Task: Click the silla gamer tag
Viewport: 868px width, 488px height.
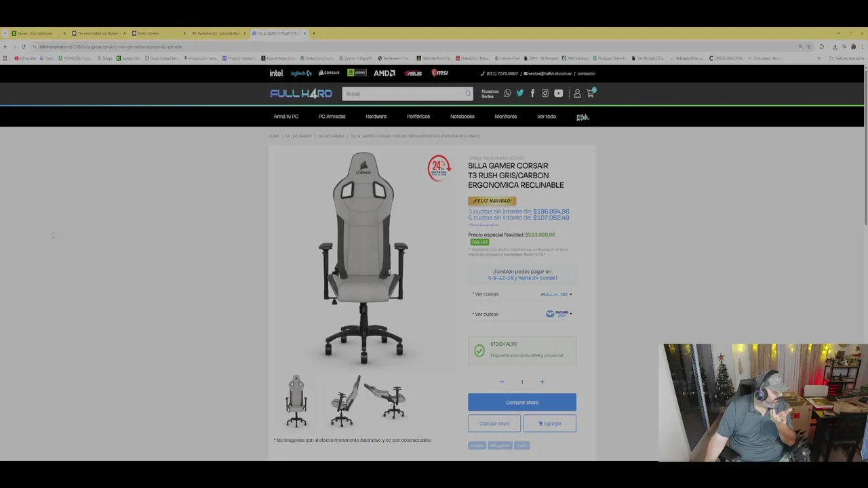Action: pyautogui.click(x=500, y=445)
